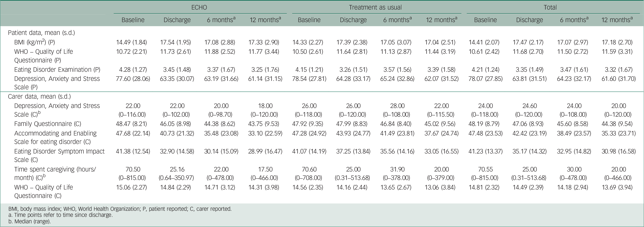Click the BMI (kg/m2) (P) row label

point(34,42)
